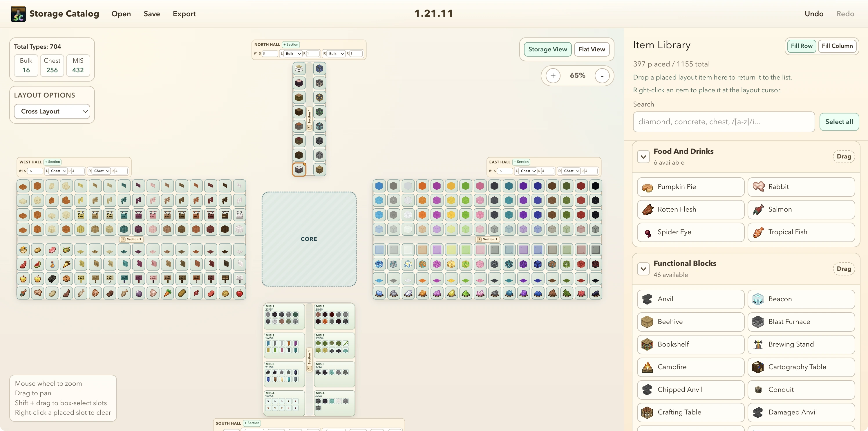Click the Tropical Fish item

point(801,232)
